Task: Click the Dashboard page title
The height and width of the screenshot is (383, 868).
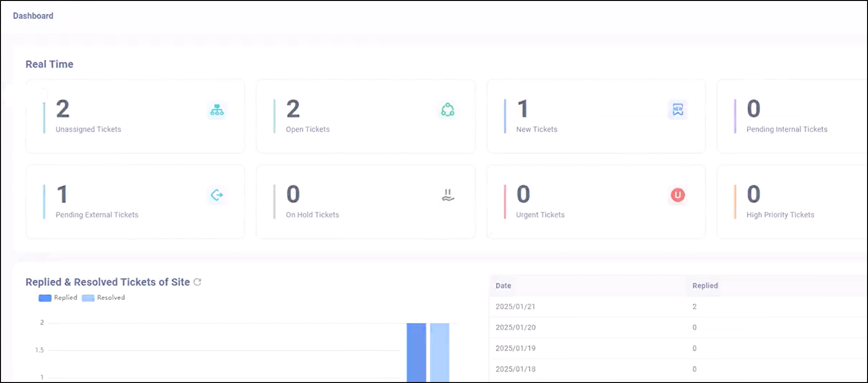Action: click(33, 16)
